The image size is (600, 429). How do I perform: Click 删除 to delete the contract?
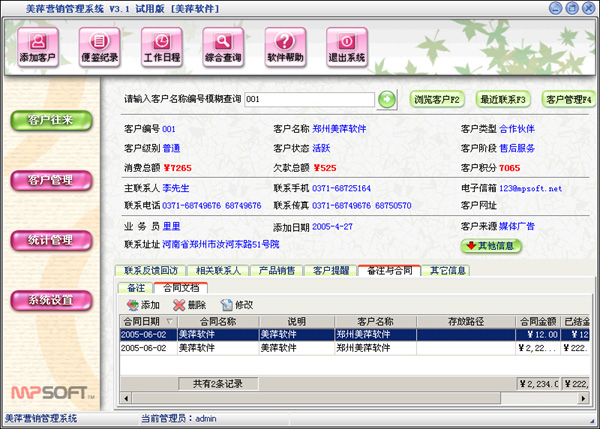click(189, 304)
